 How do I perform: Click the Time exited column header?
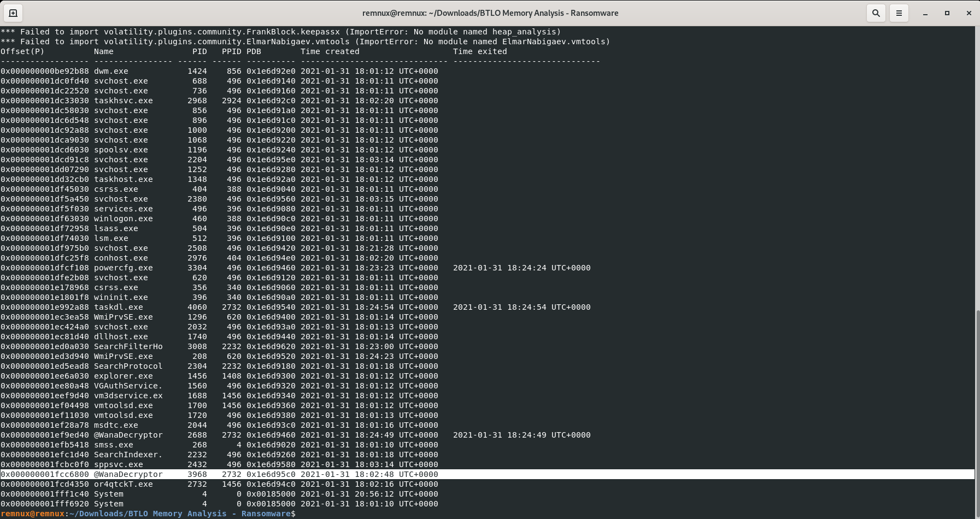pos(480,51)
